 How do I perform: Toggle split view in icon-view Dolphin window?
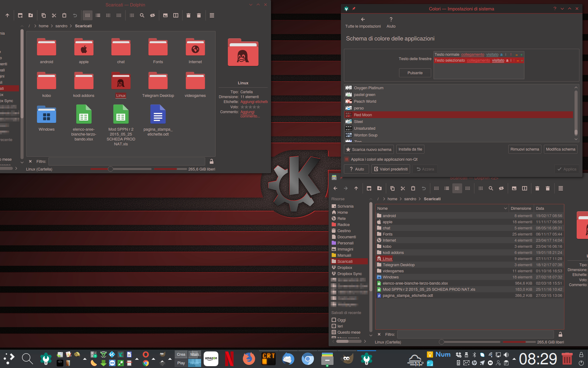pos(176,15)
